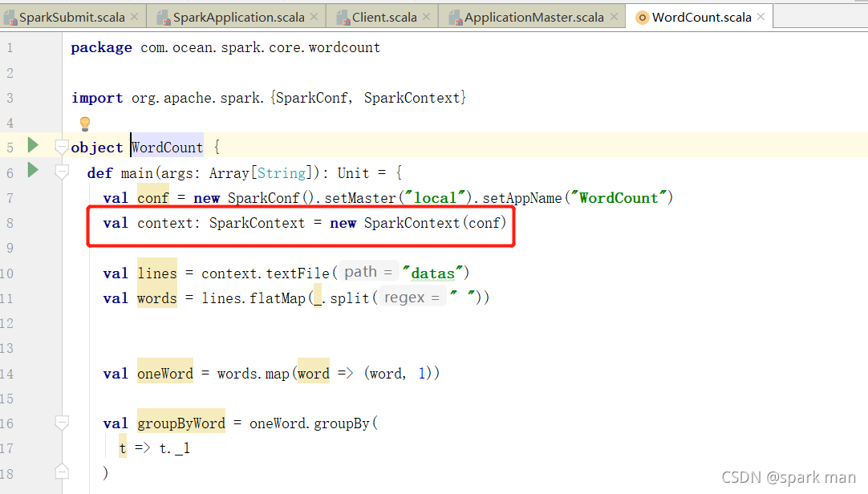
Task: Click the "datas" string literal
Action: (x=432, y=273)
